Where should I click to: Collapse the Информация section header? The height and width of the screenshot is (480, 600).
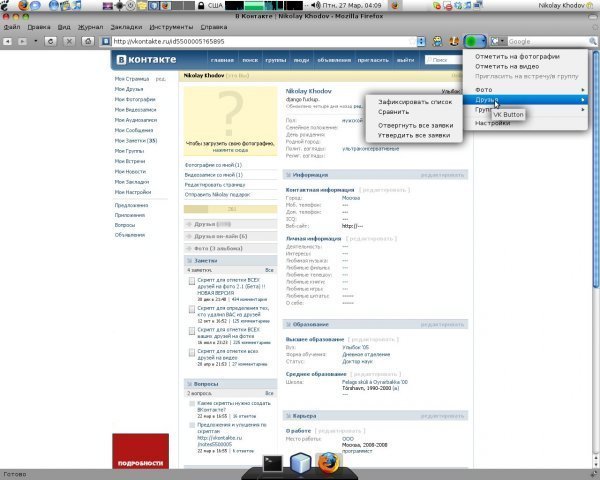click(x=375, y=175)
